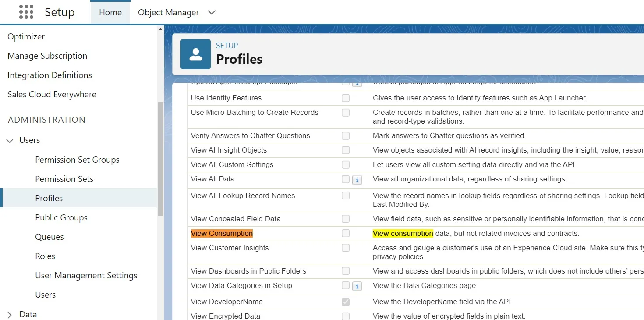Enable the Use Identity Features checkbox

pos(345,98)
